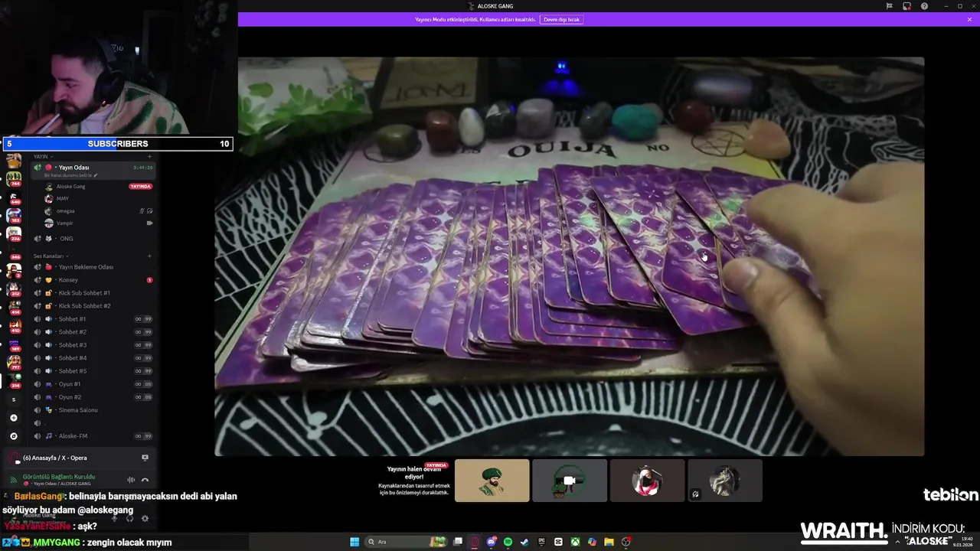Click the '(6) Anasayfa / X - Opera' stream label

tap(55, 458)
